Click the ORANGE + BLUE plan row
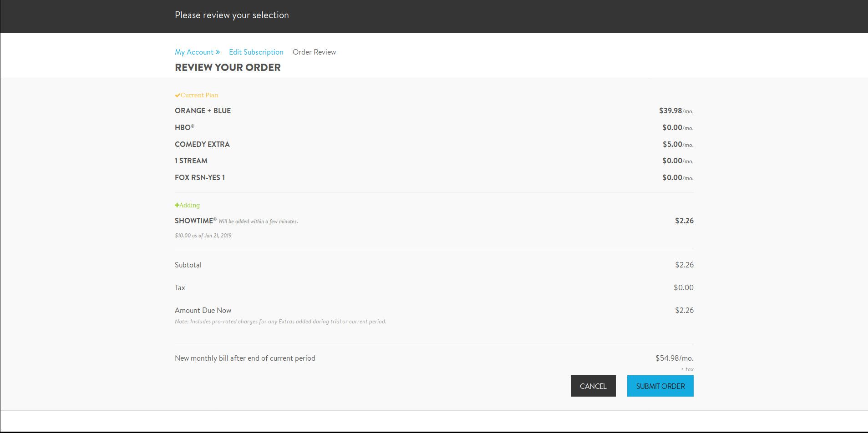Image resolution: width=868 pixels, height=433 pixels. (434, 111)
